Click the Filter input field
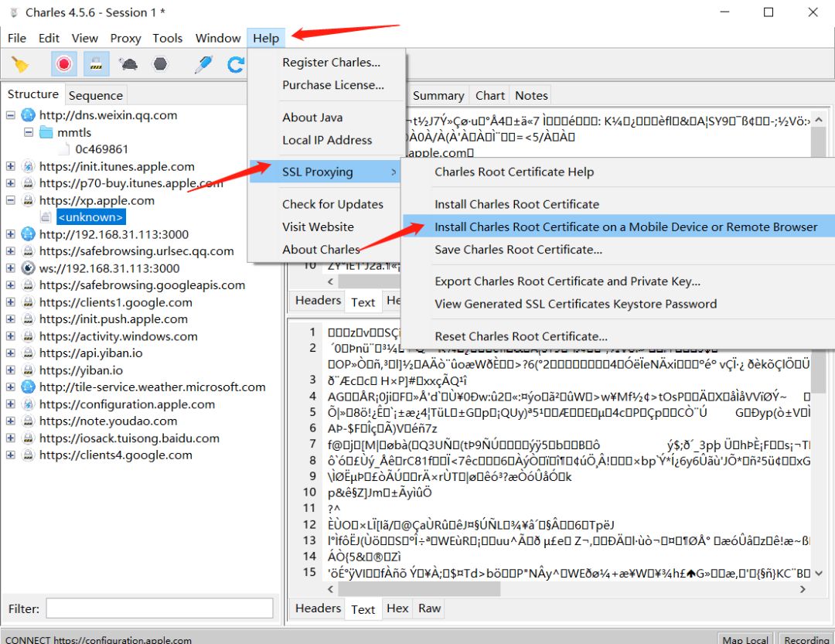This screenshot has height=644, width=835. click(x=159, y=609)
